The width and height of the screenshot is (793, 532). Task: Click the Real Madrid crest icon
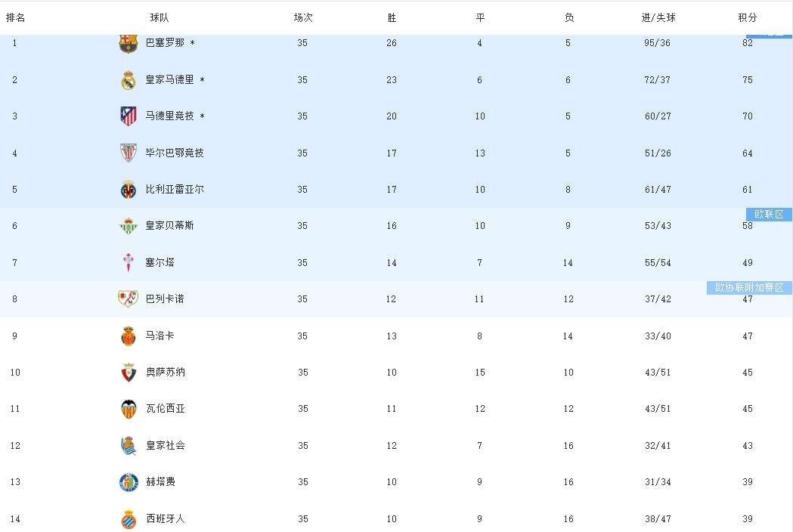[x=129, y=80]
